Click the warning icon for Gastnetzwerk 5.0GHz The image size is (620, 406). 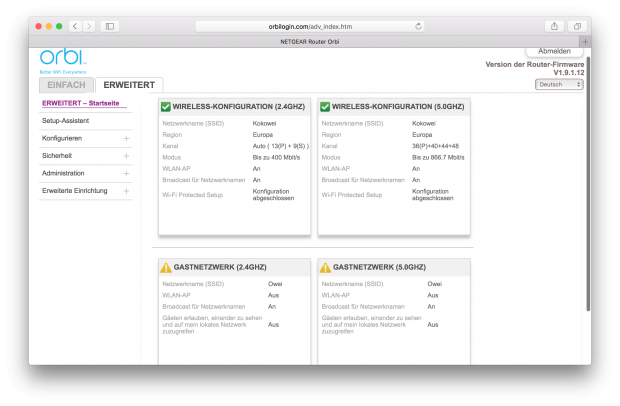pos(325,268)
